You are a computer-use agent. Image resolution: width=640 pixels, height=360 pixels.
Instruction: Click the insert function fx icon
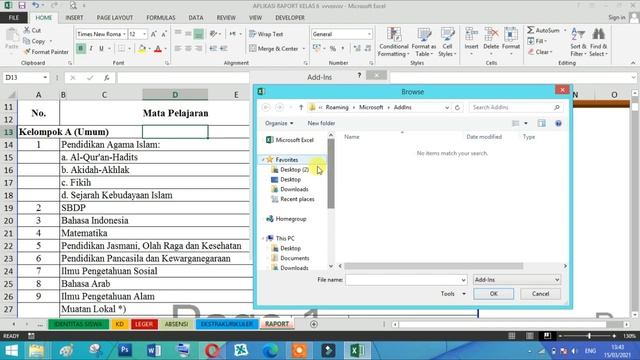point(107,78)
